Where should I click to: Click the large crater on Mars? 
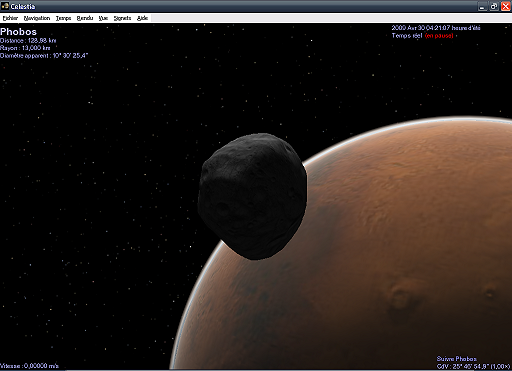[x=400, y=296]
